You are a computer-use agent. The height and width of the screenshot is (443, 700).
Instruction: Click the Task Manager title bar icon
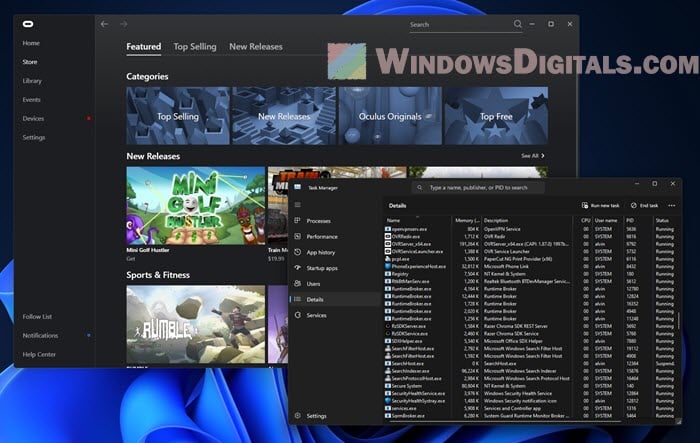click(x=298, y=188)
